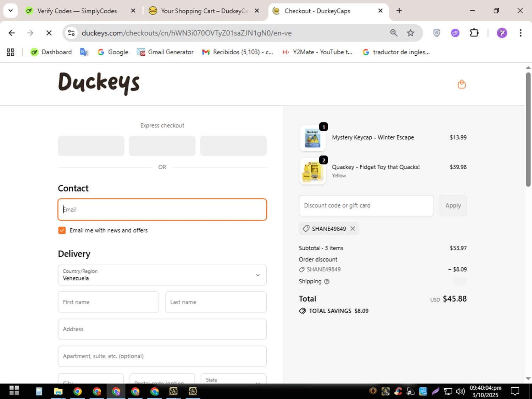The height and width of the screenshot is (399, 532).
Task: Open the Extensions puzzle icon
Action: coord(474,33)
